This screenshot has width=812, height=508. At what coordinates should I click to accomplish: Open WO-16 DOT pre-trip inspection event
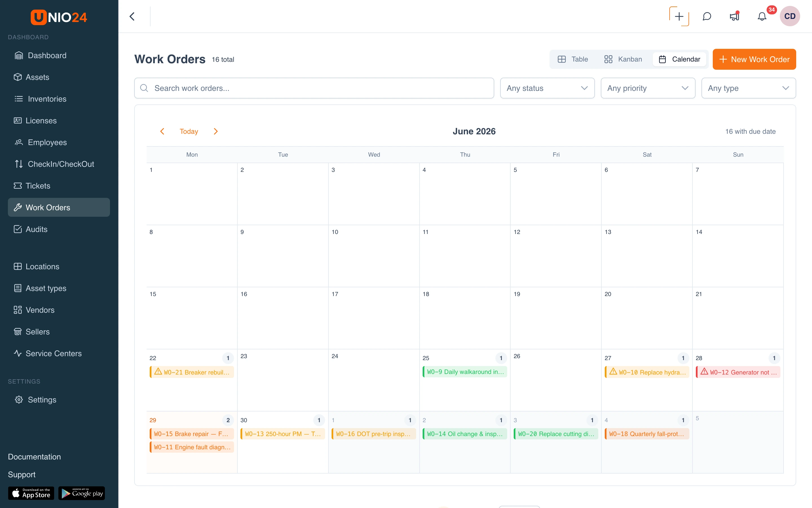click(374, 434)
